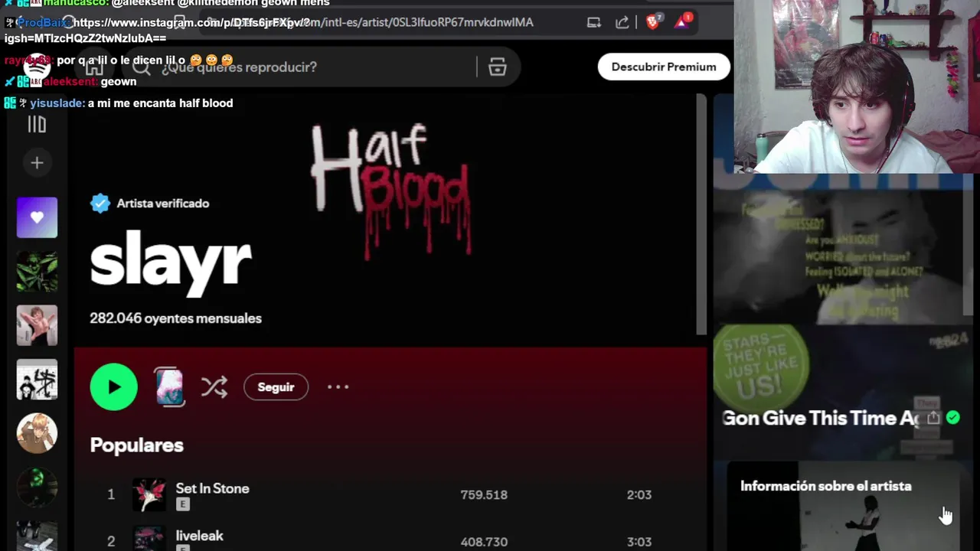Open the black-and-white sketch cover in the sidebar
980x551 pixels.
[37, 380]
